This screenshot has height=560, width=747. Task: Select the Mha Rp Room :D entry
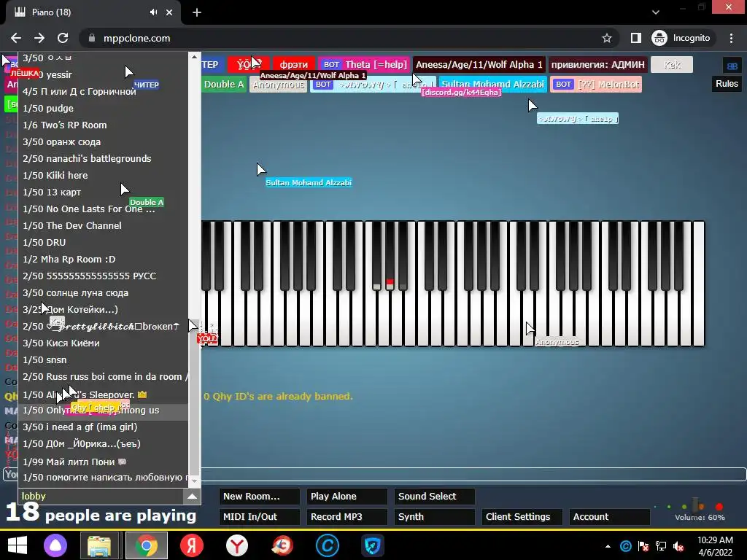[103, 259]
